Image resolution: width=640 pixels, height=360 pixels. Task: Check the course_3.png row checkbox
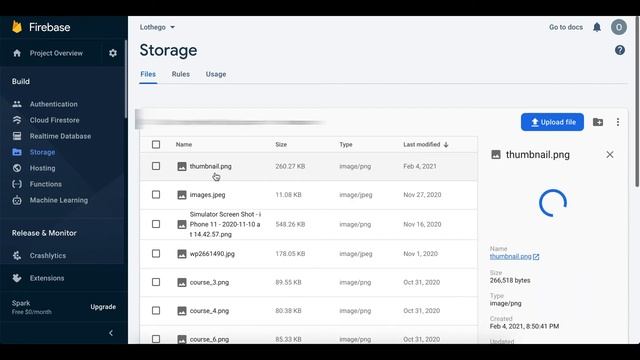coord(156,282)
